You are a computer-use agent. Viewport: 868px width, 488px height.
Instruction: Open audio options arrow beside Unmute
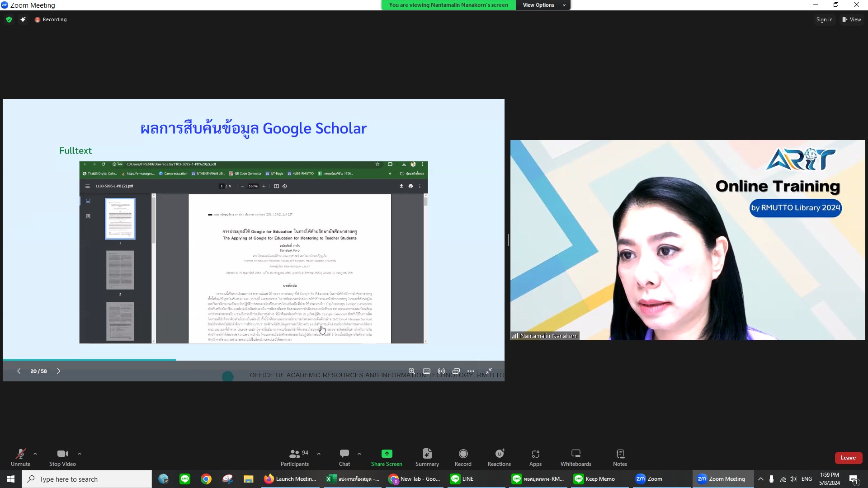coord(35,454)
